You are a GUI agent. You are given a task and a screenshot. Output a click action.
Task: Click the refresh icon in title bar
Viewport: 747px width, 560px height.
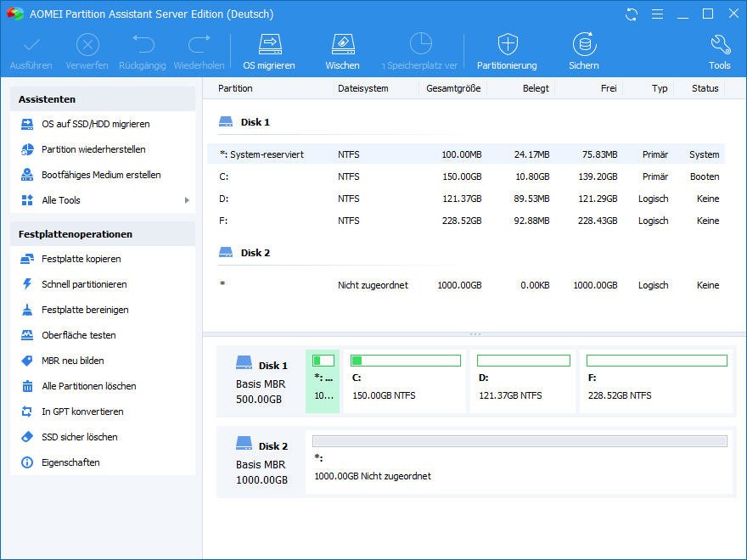[x=632, y=14]
